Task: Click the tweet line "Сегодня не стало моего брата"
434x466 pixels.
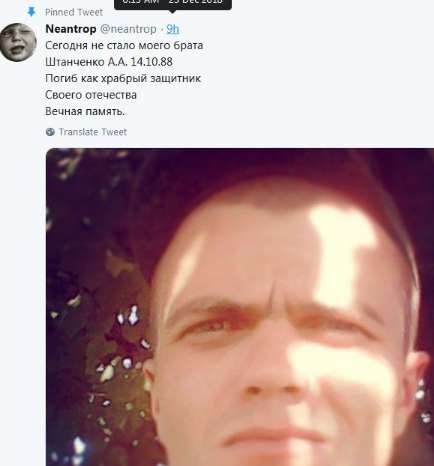Action: pyautogui.click(x=124, y=45)
